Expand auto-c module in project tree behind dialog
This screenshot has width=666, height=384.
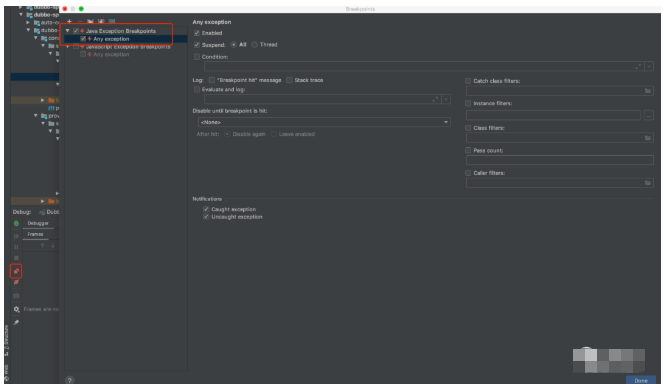click(28, 22)
